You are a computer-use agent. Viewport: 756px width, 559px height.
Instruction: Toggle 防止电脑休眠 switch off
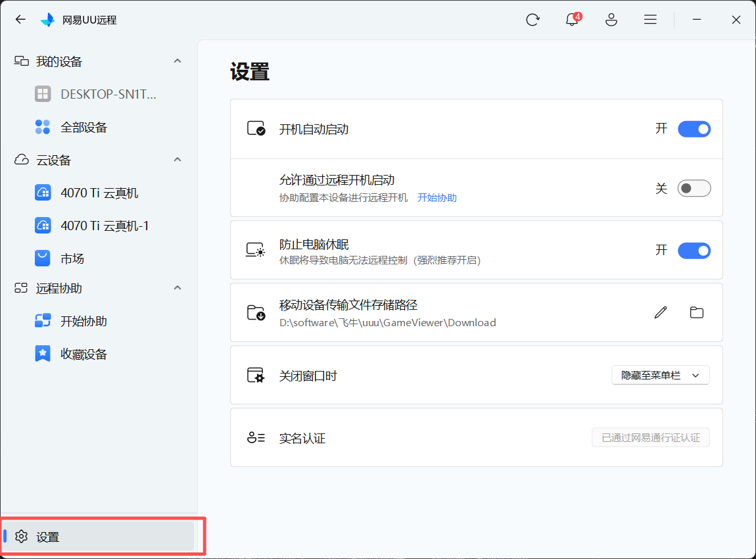click(x=694, y=251)
